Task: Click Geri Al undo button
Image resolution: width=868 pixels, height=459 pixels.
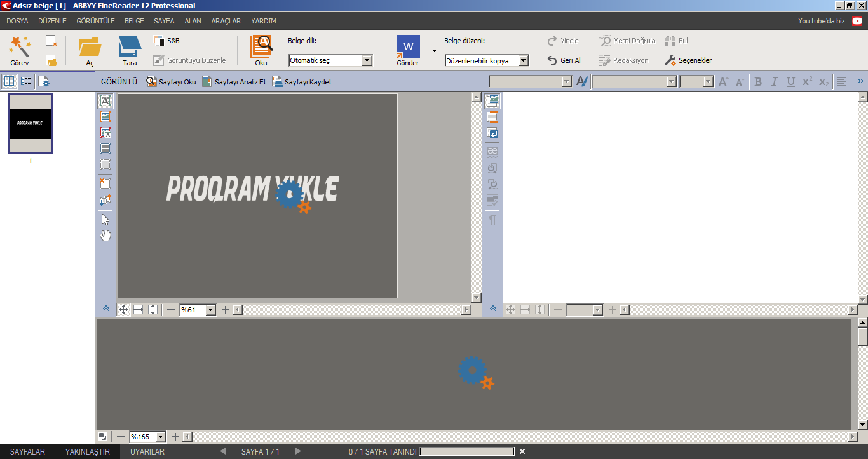Action: [x=564, y=60]
